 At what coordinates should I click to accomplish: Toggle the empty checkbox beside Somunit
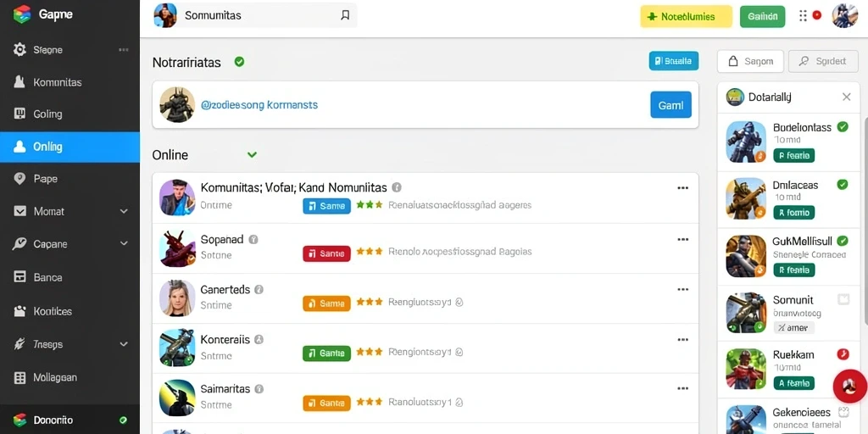pyautogui.click(x=843, y=299)
